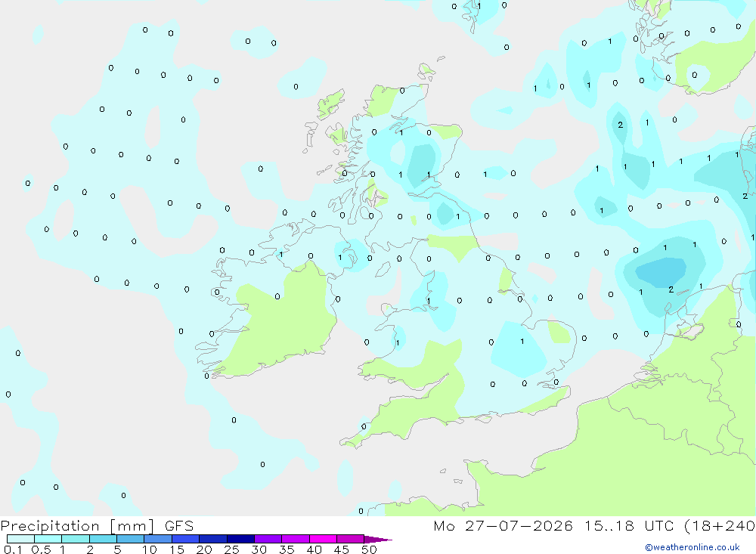Select the 45–50 mm legend swatch

tap(351, 539)
